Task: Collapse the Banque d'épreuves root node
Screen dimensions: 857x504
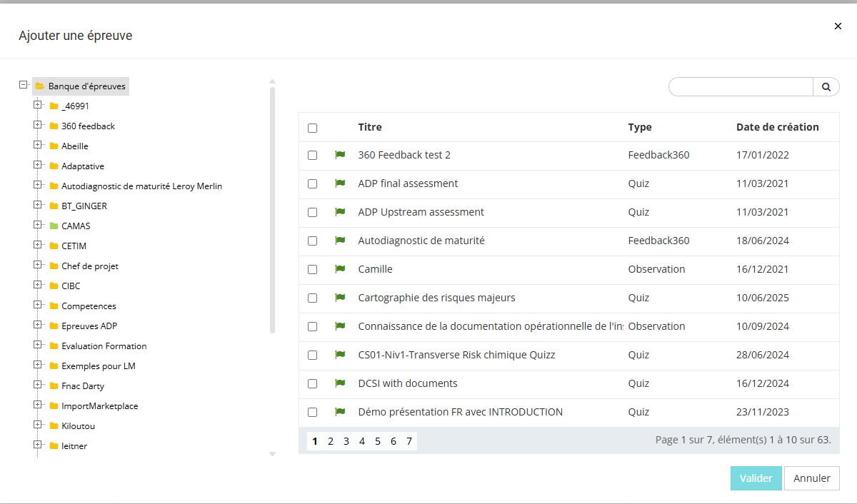Action: click(x=23, y=85)
